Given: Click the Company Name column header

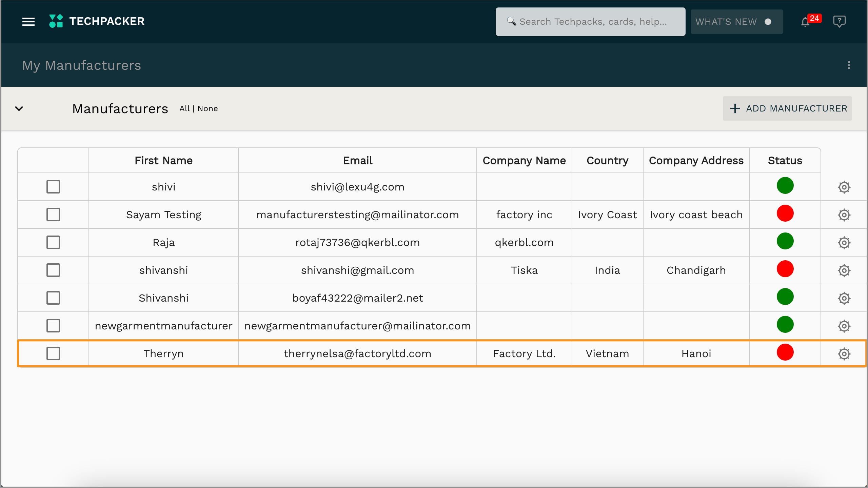Looking at the screenshot, I should (x=524, y=160).
